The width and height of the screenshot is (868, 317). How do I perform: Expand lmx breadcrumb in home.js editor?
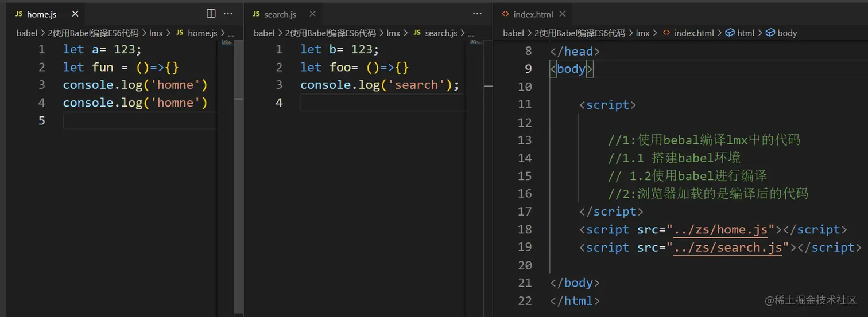(156, 33)
